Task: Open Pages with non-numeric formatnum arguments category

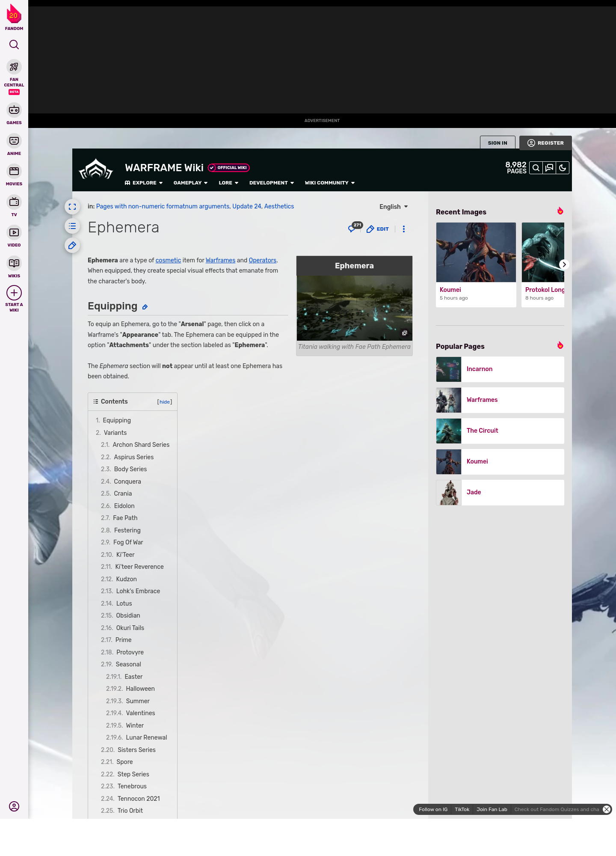Action: tap(163, 206)
